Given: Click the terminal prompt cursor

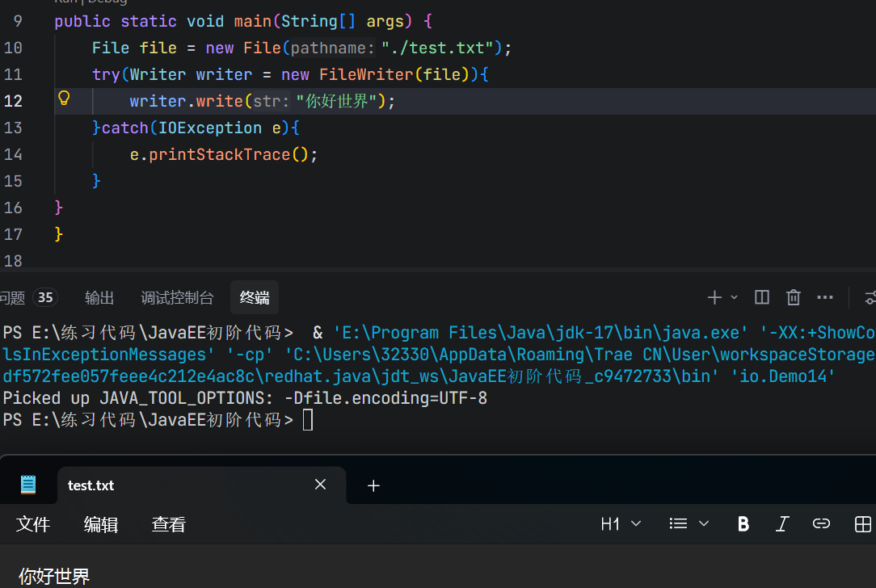Looking at the screenshot, I should coord(308,419).
